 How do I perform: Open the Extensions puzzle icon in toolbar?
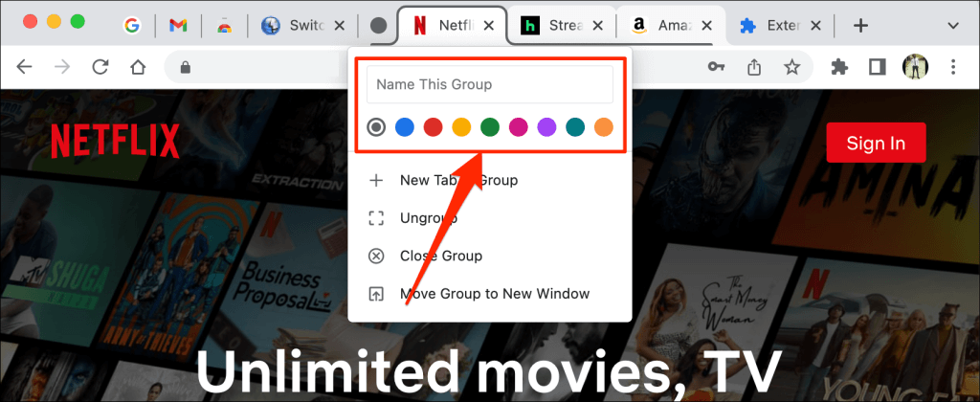(840, 67)
